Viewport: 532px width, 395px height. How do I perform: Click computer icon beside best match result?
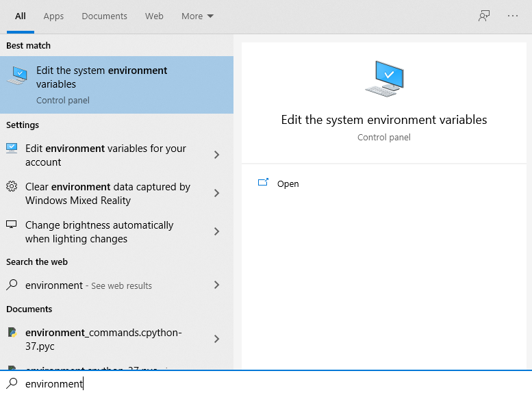17,76
